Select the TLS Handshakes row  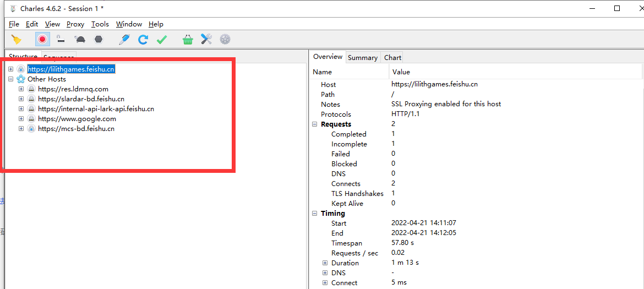(476, 193)
